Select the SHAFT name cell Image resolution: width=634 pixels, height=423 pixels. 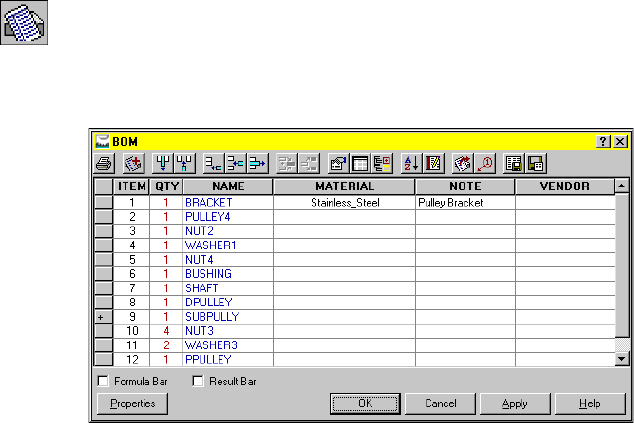(228, 288)
